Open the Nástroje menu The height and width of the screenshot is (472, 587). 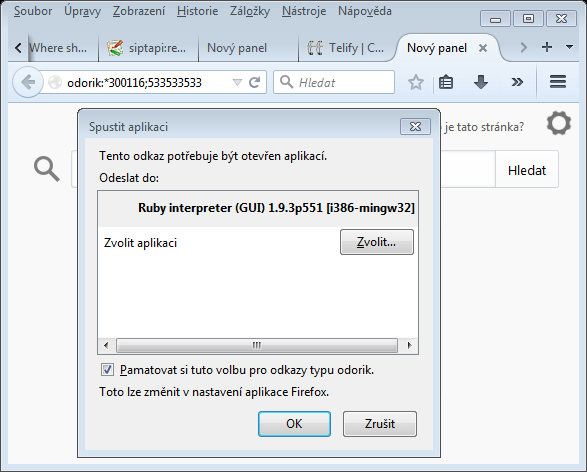tap(304, 11)
